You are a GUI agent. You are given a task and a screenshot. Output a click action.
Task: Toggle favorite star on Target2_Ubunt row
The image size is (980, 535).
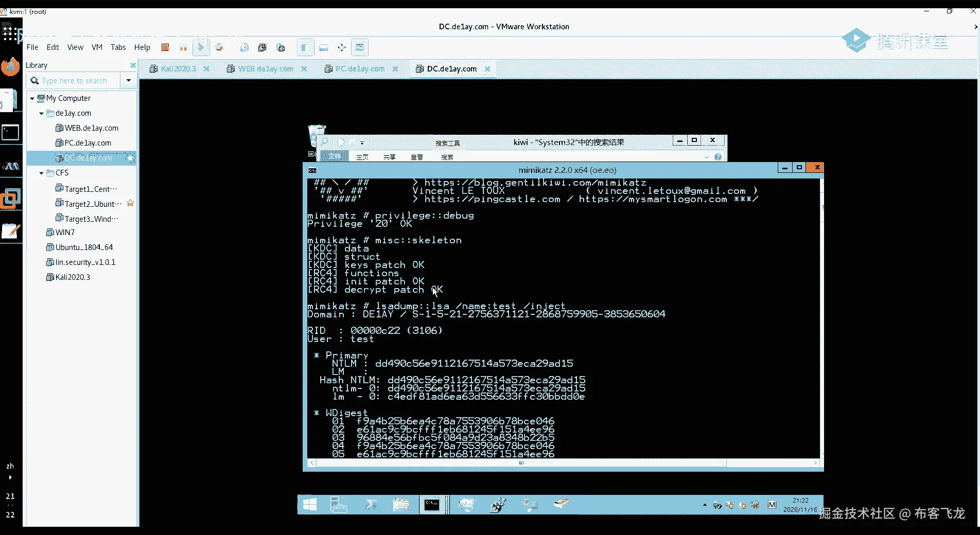click(130, 203)
